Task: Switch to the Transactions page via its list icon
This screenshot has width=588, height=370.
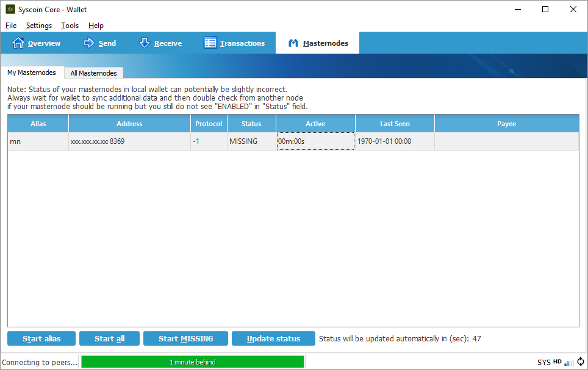Action: (210, 43)
